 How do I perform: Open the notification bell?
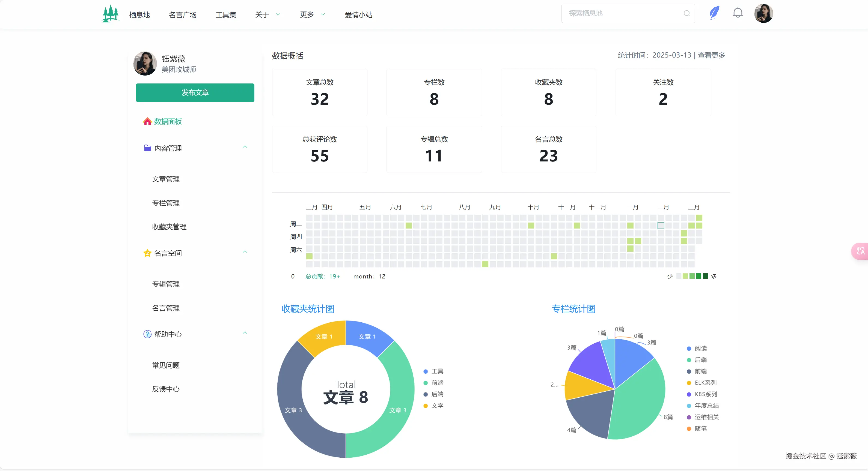[738, 13]
